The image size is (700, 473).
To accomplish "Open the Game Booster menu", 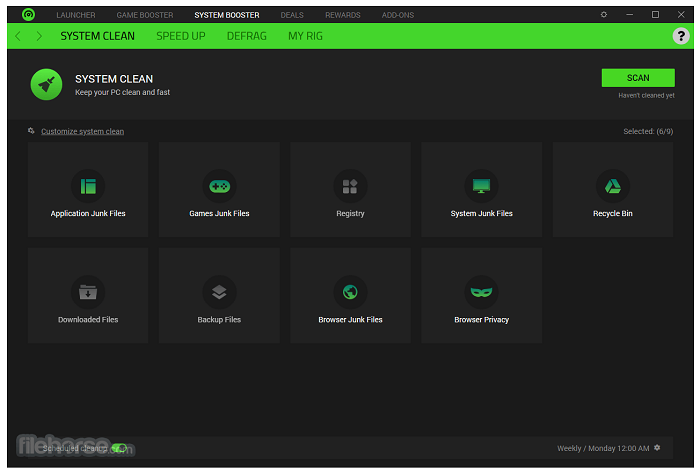I will (x=144, y=15).
